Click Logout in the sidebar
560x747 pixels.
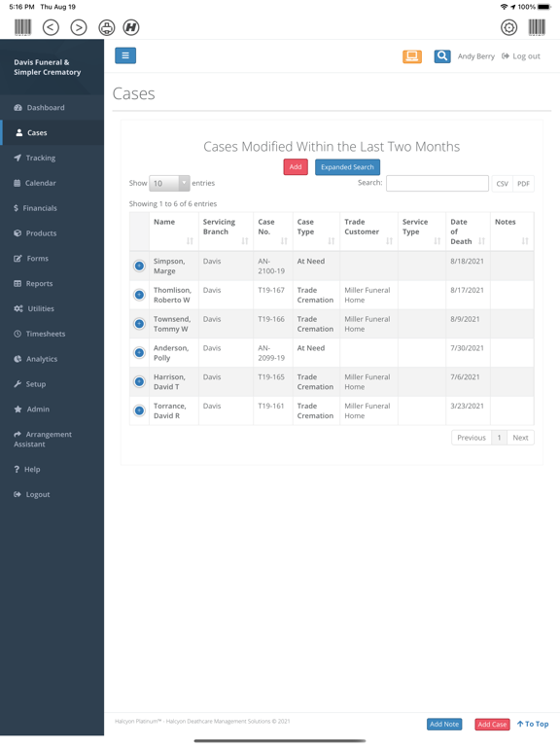52,494
